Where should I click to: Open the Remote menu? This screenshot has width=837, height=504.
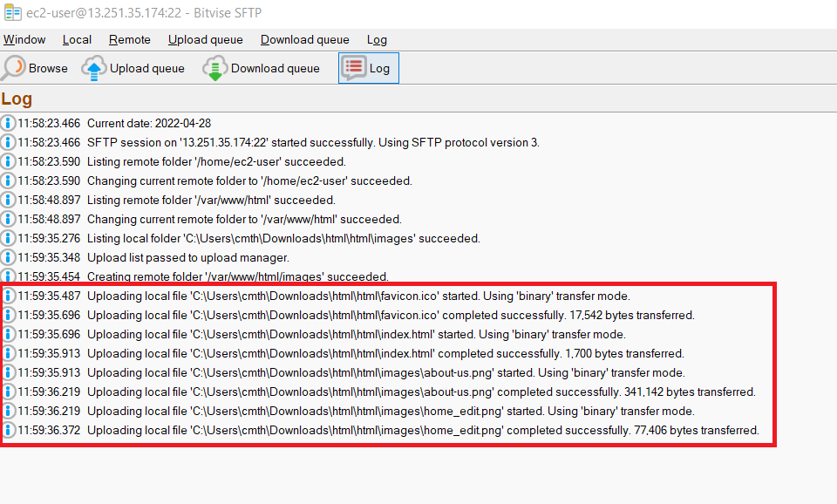coord(129,39)
